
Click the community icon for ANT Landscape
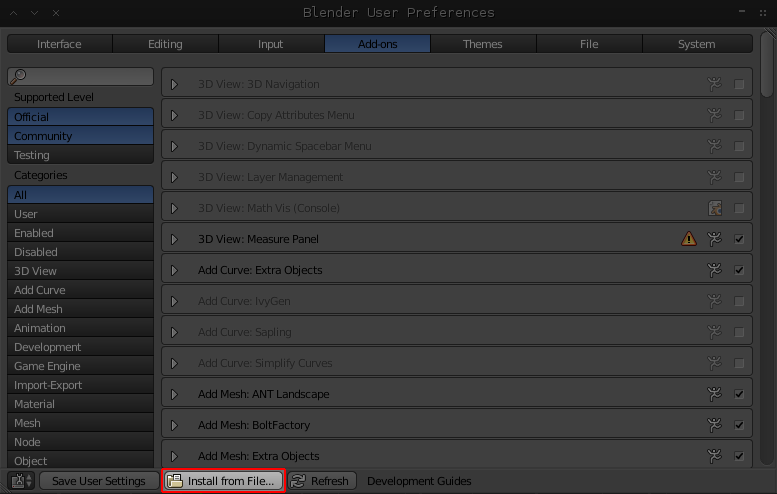[x=714, y=394]
